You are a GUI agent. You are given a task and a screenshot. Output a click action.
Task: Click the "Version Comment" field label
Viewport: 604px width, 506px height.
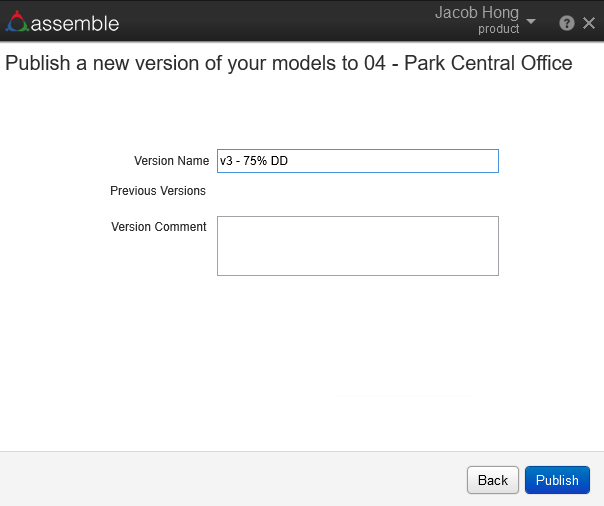pyautogui.click(x=158, y=227)
